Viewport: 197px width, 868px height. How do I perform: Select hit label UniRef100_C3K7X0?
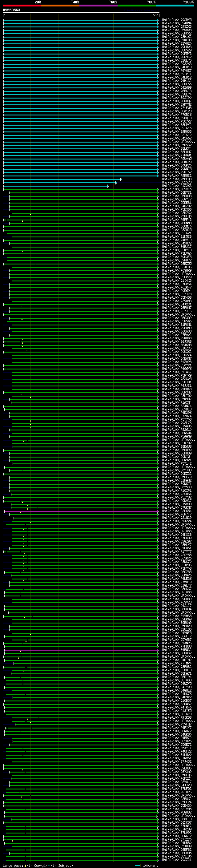(177, 213)
